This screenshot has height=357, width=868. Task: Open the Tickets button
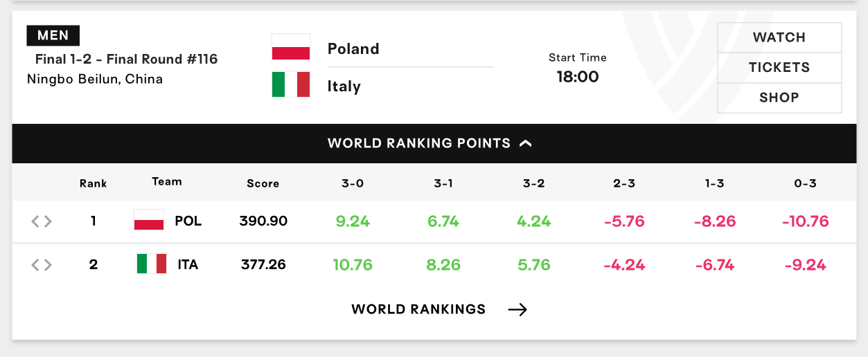coord(779,68)
